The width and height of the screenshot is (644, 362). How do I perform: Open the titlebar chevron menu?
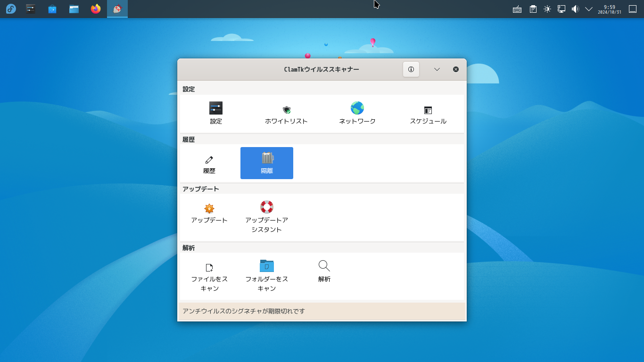pos(436,69)
